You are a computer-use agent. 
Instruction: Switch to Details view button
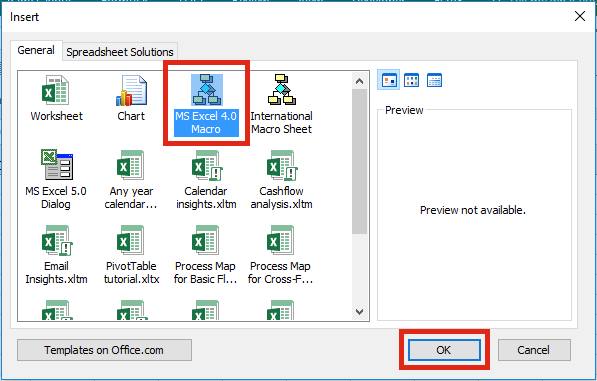434,80
